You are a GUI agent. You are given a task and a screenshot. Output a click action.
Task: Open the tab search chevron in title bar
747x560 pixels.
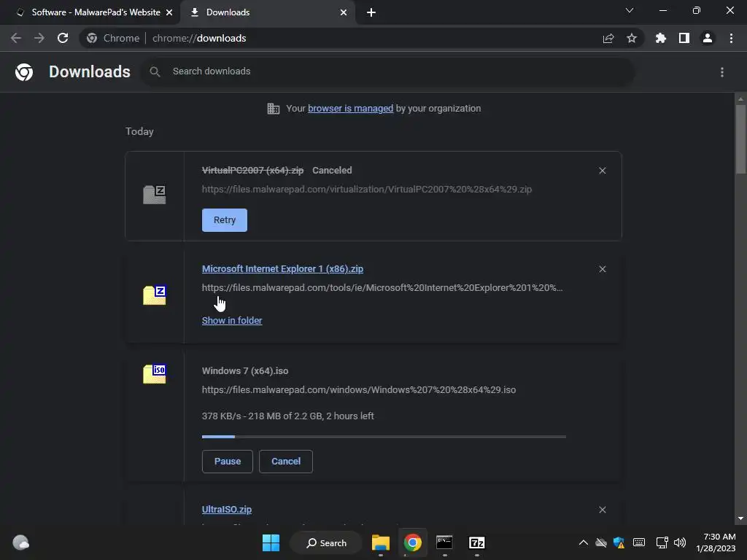tap(630, 10)
